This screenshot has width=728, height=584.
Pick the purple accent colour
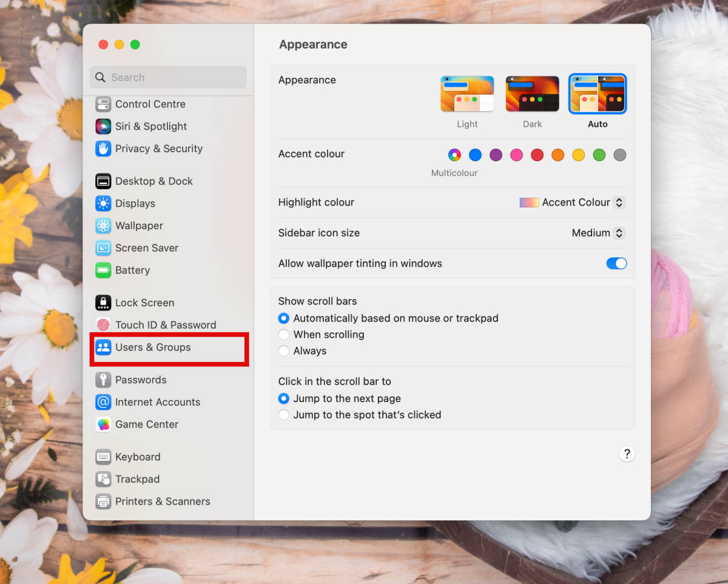click(x=496, y=155)
